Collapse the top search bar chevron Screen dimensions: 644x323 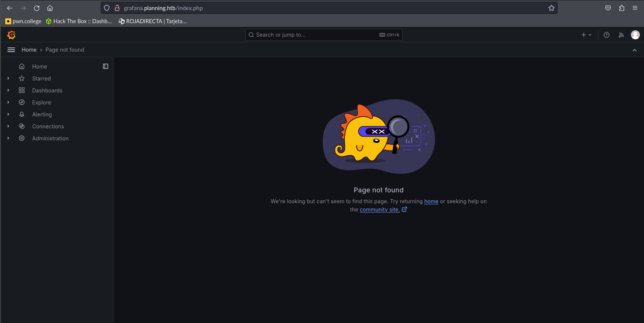(x=635, y=50)
